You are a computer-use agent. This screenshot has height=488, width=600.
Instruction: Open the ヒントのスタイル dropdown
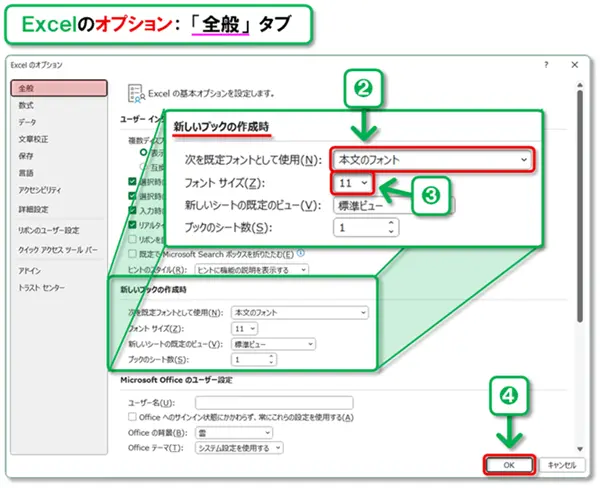click(251, 270)
